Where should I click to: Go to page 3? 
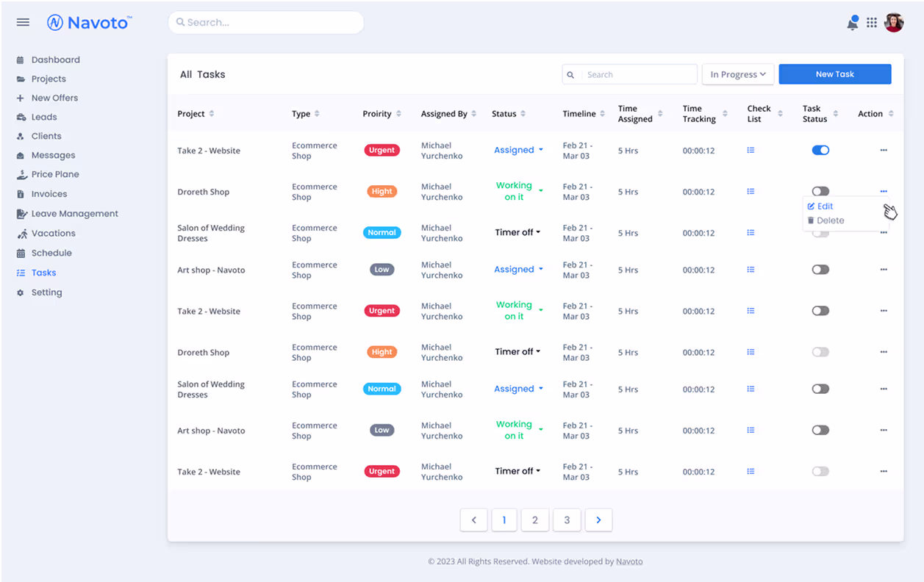point(567,520)
